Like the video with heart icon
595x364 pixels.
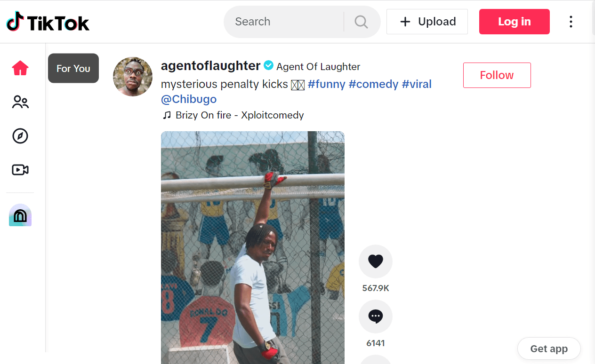coord(375,261)
